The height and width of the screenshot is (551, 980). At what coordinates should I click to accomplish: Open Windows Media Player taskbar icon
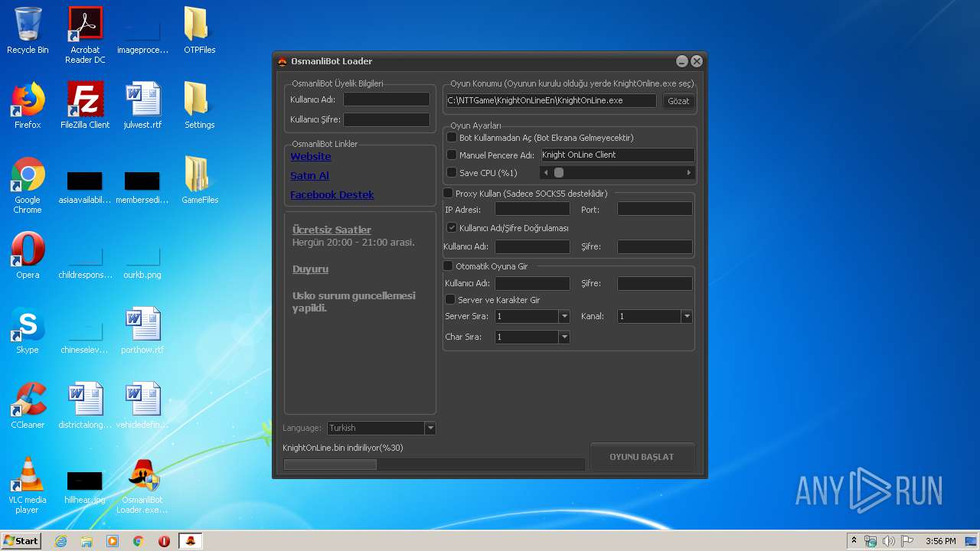point(113,541)
